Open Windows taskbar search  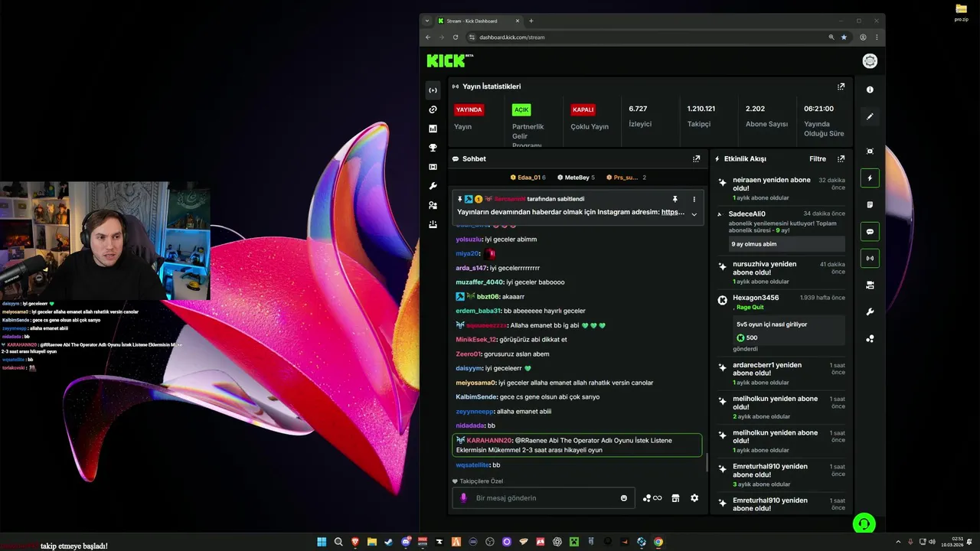tap(338, 542)
